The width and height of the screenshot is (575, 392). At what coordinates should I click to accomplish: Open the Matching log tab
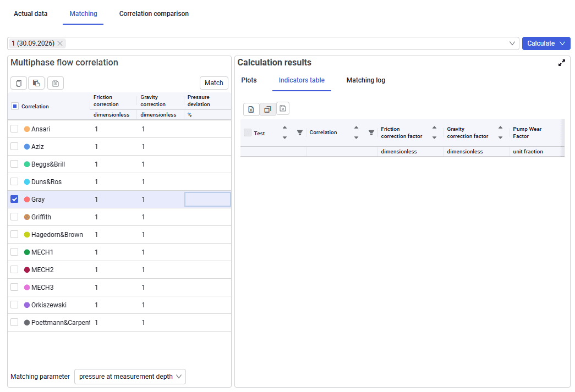(365, 80)
